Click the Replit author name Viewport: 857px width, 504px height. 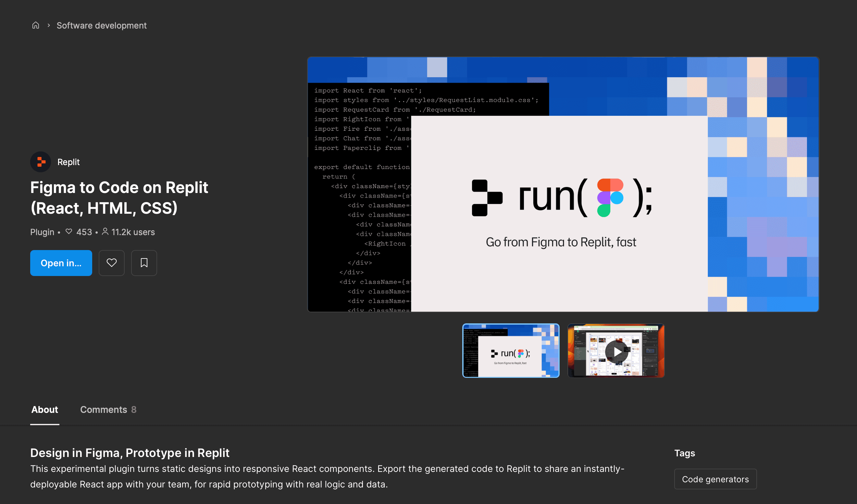68,162
